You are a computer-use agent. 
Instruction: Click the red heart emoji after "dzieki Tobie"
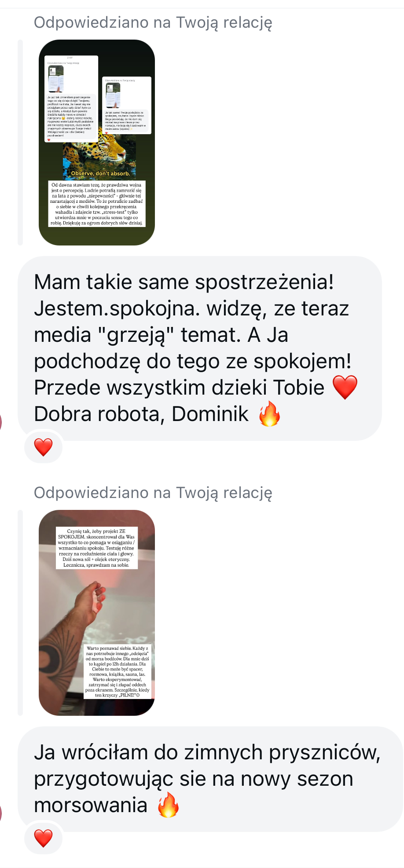pos(345,388)
